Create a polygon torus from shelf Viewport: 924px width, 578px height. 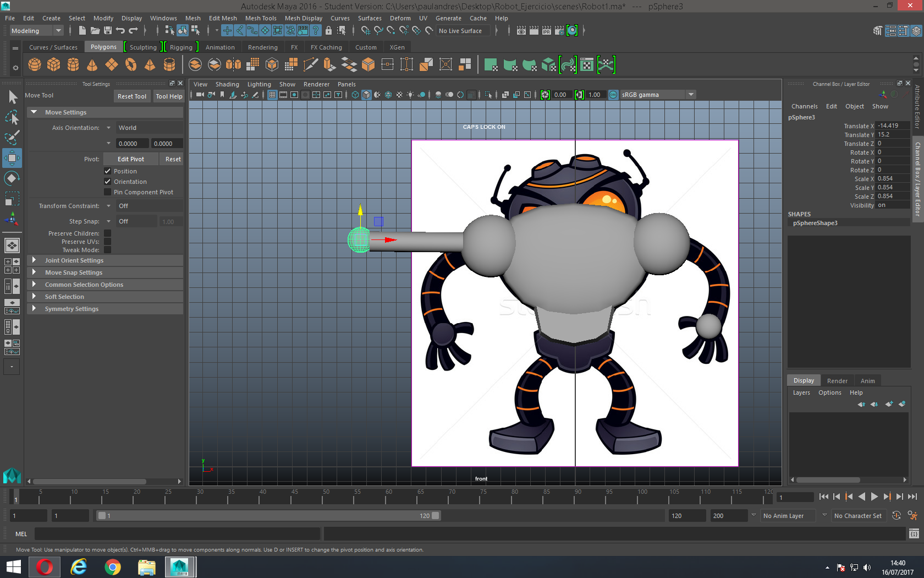tap(131, 65)
